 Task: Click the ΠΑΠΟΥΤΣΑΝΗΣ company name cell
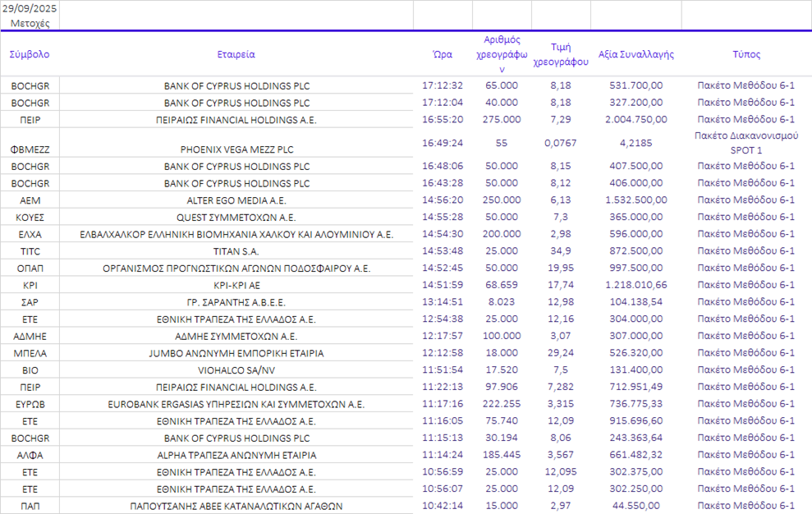[236, 506]
